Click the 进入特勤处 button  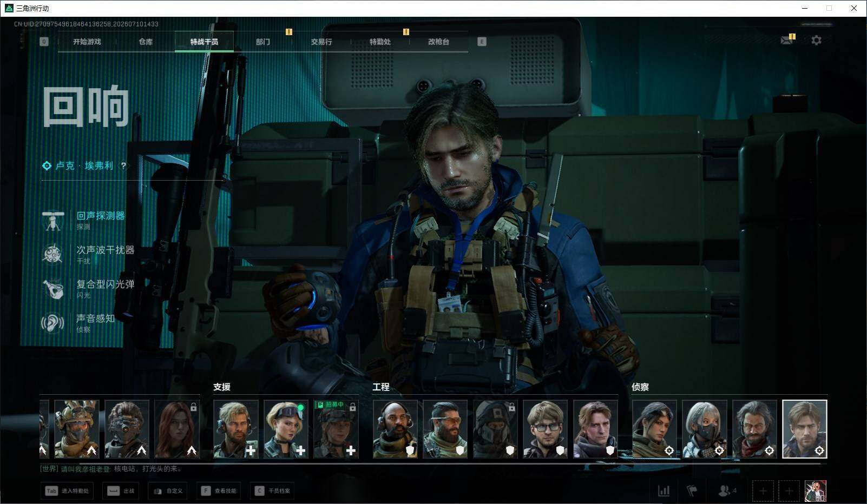(x=67, y=491)
